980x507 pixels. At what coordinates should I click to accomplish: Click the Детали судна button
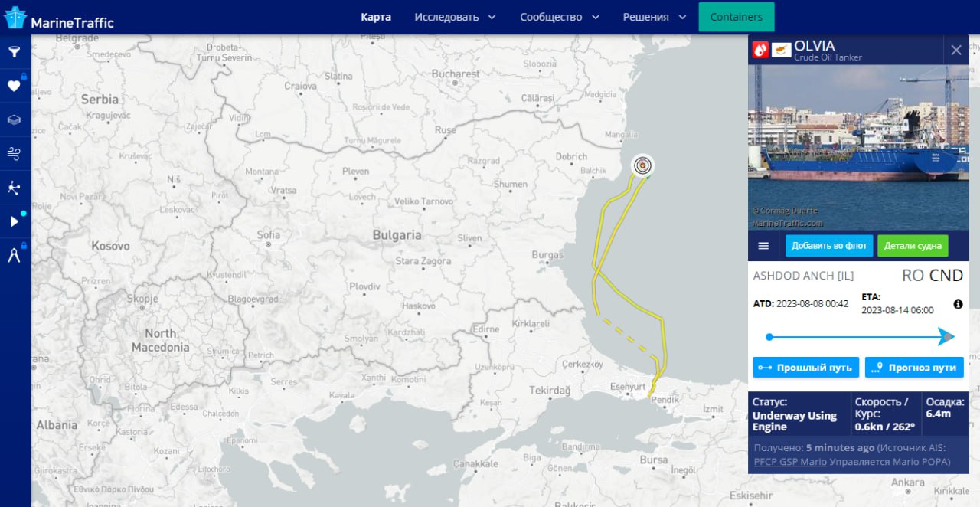[x=913, y=246]
